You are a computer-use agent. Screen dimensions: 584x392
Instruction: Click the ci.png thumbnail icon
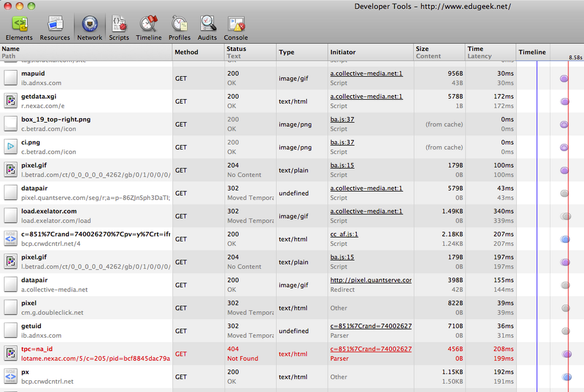pyautogui.click(x=11, y=147)
